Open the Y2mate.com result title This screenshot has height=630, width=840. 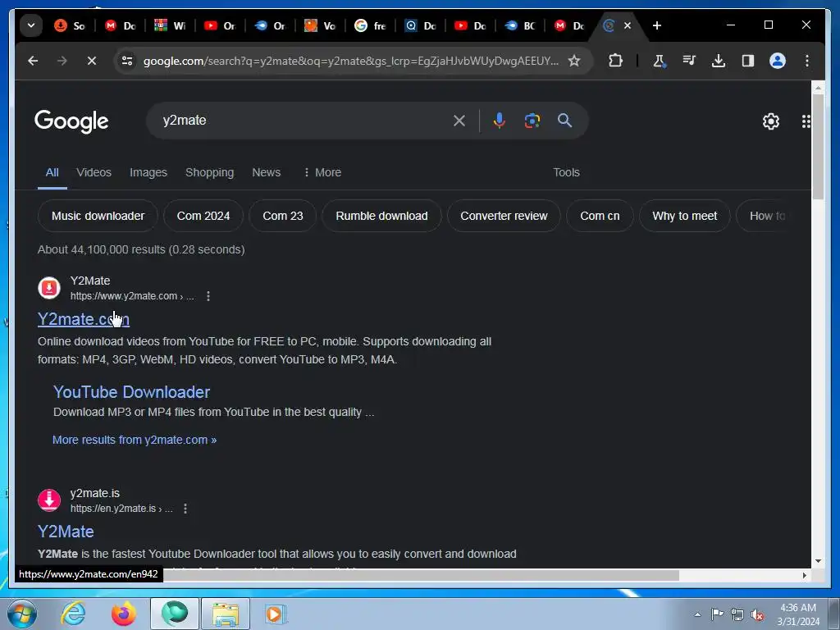[x=84, y=319]
